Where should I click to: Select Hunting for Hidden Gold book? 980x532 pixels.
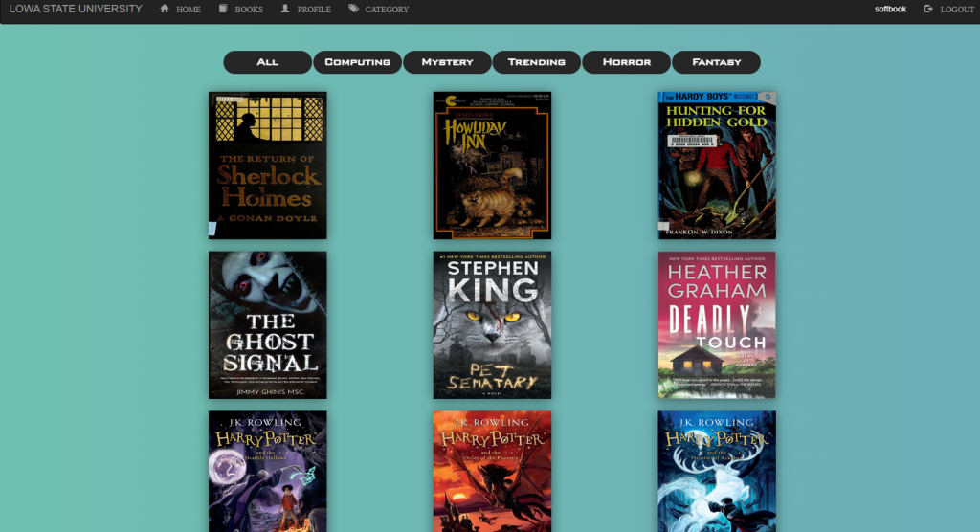[717, 166]
